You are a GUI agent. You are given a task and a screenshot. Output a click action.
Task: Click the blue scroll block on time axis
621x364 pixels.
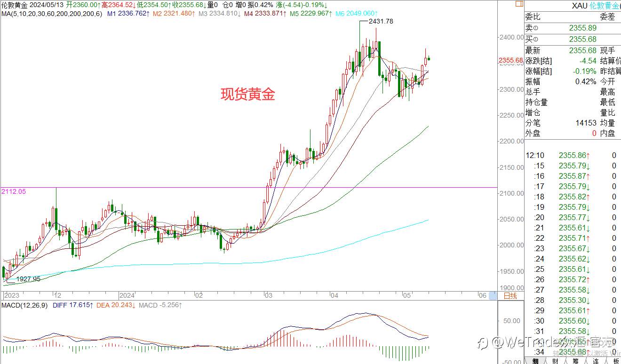[x=493, y=295]
